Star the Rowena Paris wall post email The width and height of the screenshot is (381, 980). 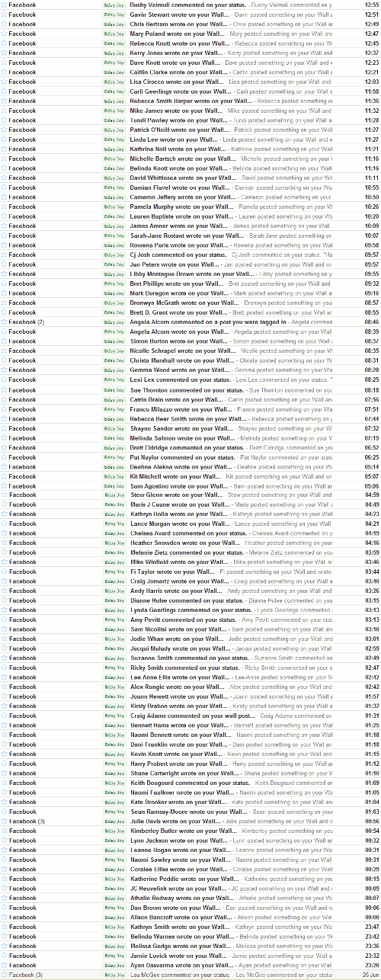(5, 245)
